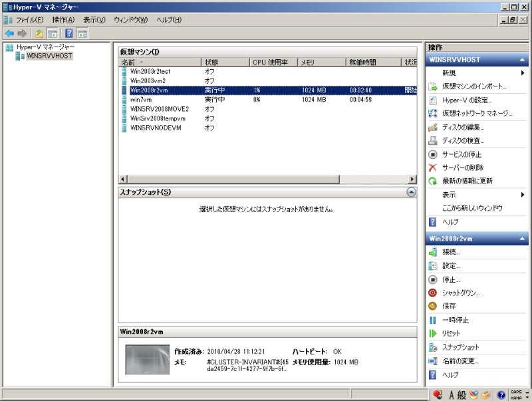The image size is (532, 401).
Task: Click 一時停止 pause icon
Action: [x=433, y=321]
